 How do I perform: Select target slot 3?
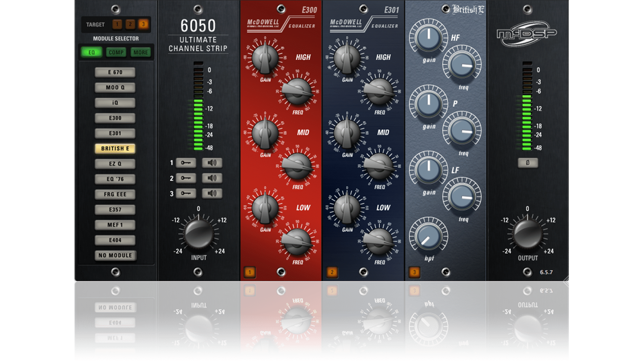point(143,24)
